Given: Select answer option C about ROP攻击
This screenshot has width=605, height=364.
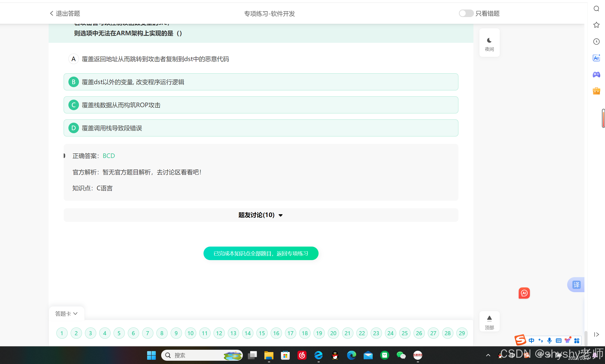Looking at the screenshot, I should pyautogui.click(x=261, y=105).
